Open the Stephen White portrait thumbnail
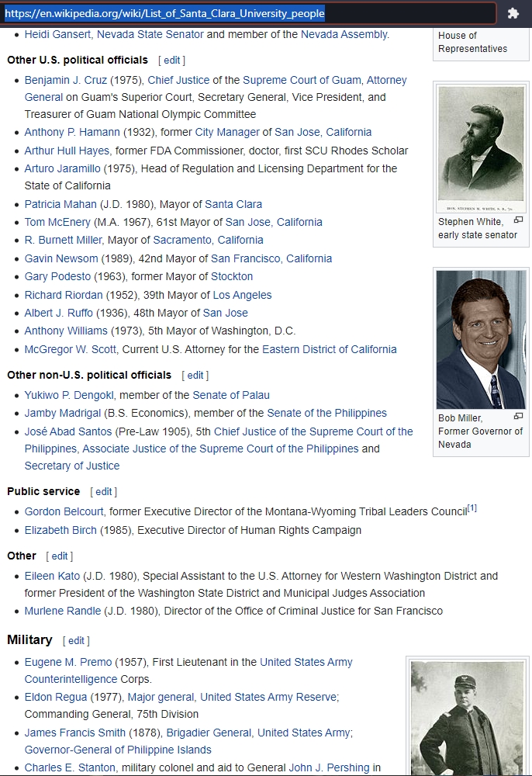 pyautogui.click(x=481, y=148)
